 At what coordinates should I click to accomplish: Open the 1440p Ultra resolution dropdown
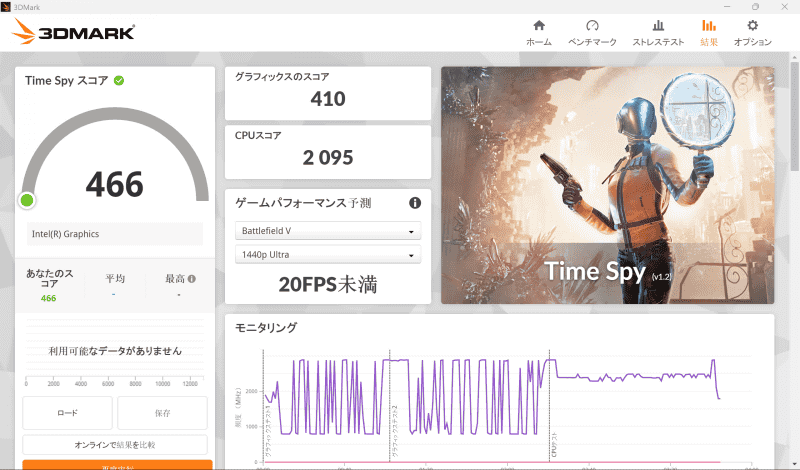pyautogui.click(x=328, y=254)
